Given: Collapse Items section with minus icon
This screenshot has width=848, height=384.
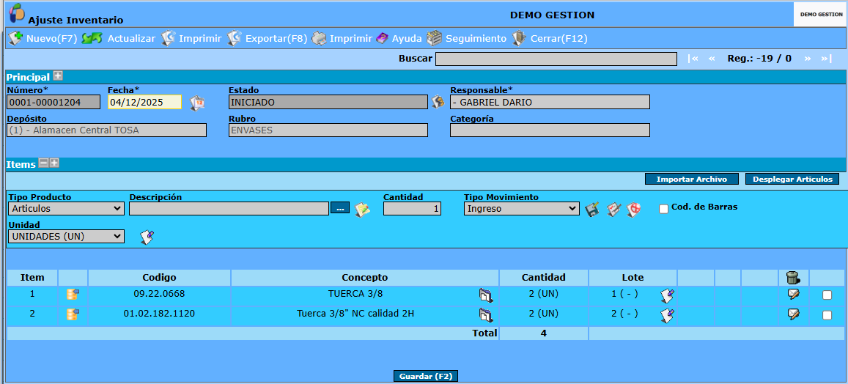Looking at the screenshot, I should (x=44, y=163).
